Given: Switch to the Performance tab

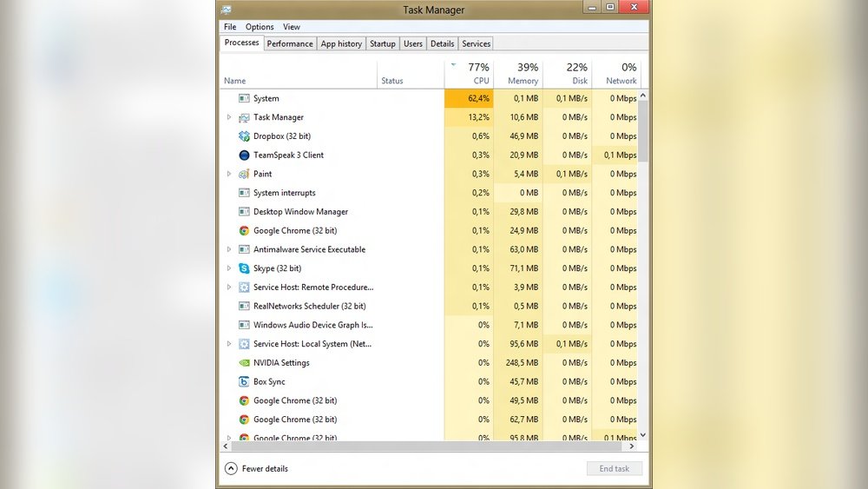Looking at the screenshot, I should (290, 43).
